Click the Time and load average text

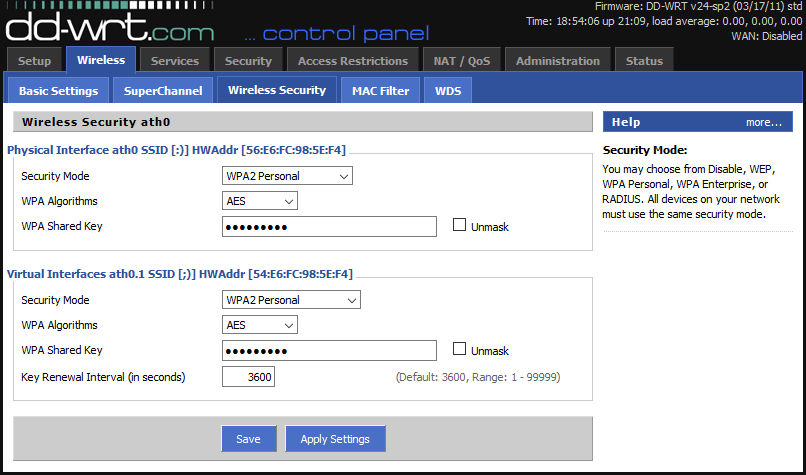(664, 22)
